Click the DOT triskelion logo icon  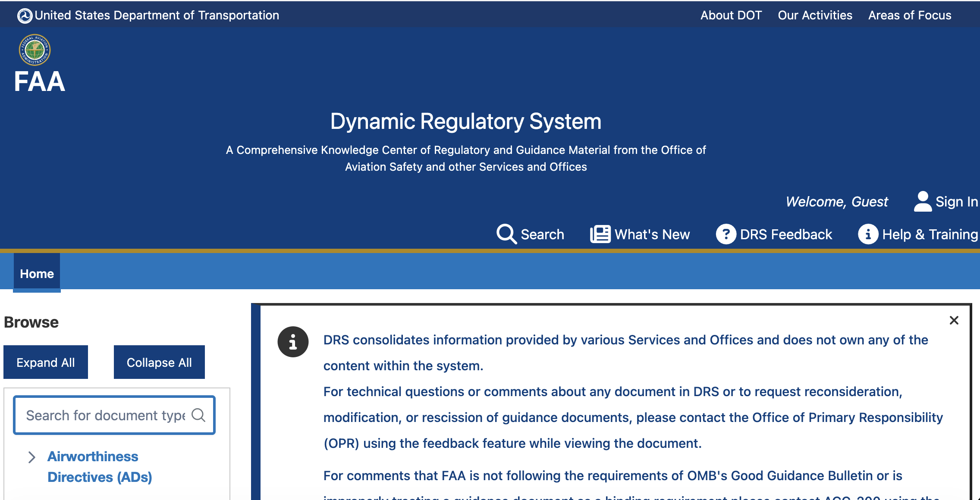(25, 16)
